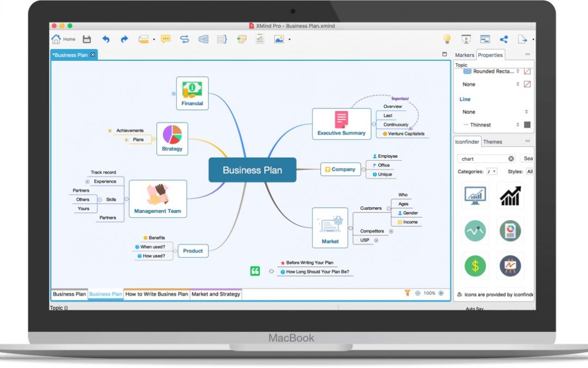588x368 pixels.
Task: Add a boundary around the selected topics
Action: point(203,39)
